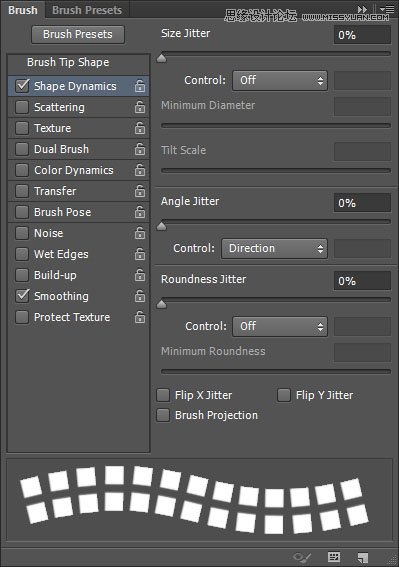Click the lock icon beside Shape Dynamics
This screenshot has width=399, height=567.
click(x=140, y=86)
